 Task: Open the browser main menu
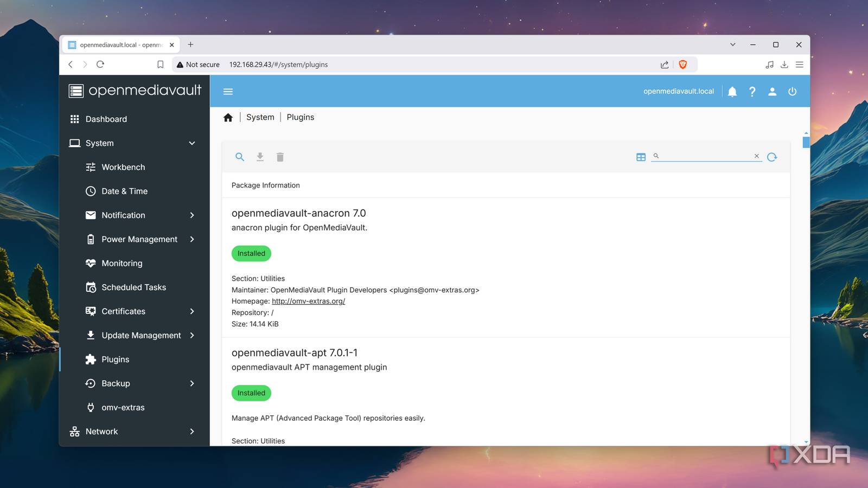800,65
